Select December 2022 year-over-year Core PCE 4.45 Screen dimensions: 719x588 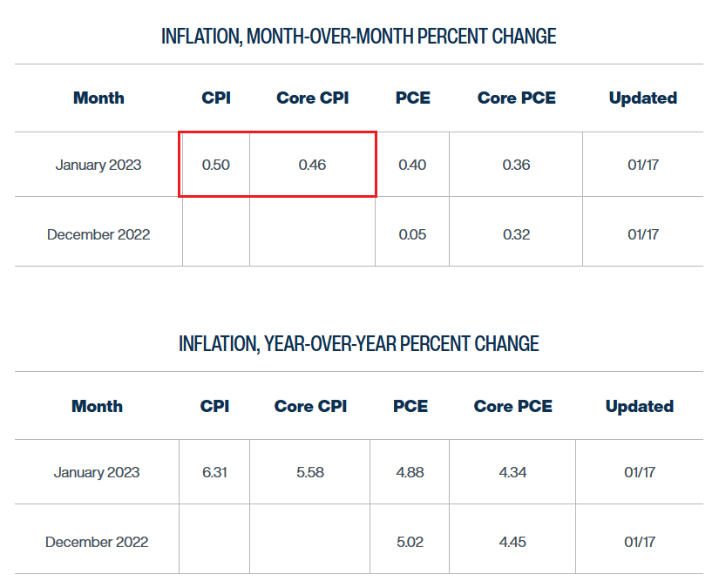(512, 542)
